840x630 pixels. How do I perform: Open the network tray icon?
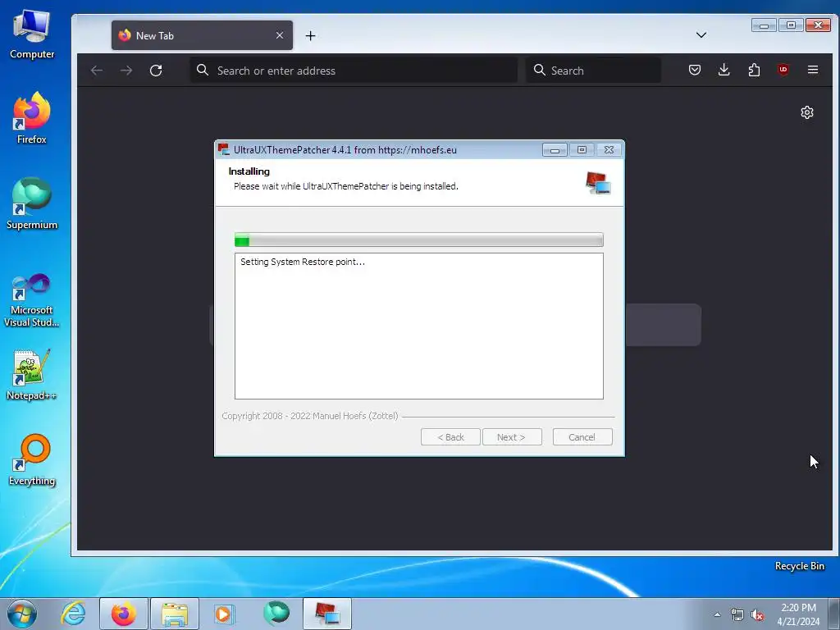737,615
